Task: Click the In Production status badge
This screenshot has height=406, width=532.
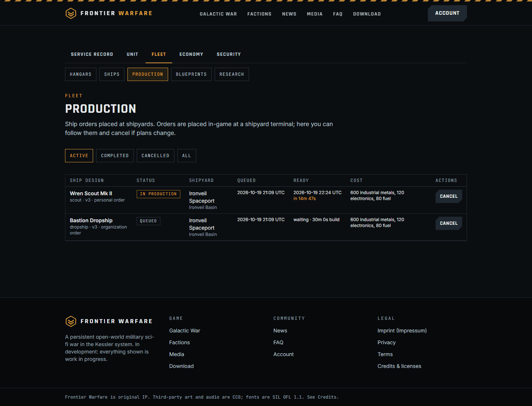Action: click(158, 194)
